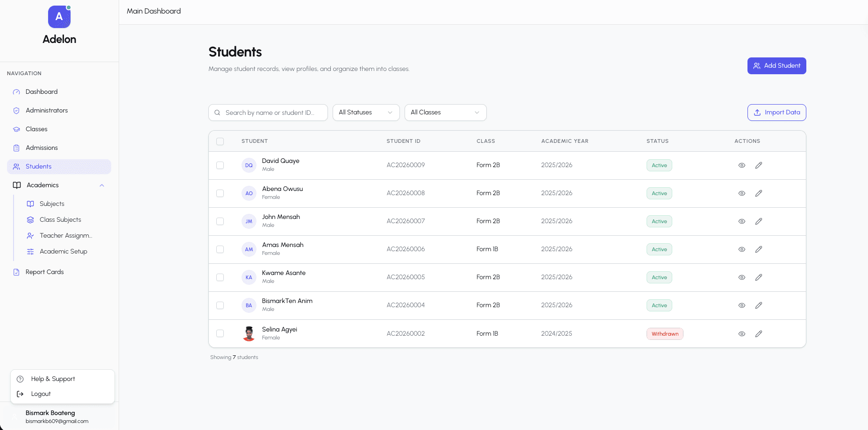Viewport: 868px width, 430px height.
Task: Click the DQ avatar badge
Action: tap(249, 165)
